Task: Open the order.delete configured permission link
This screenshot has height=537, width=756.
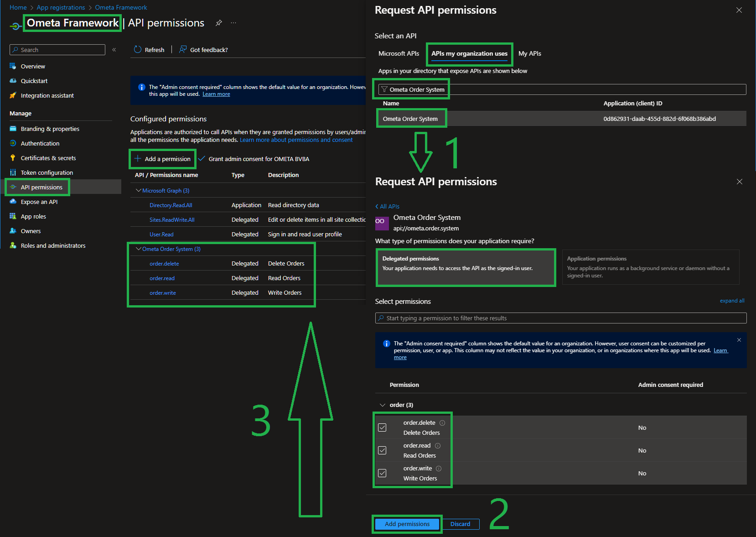Action: [164, 264]
